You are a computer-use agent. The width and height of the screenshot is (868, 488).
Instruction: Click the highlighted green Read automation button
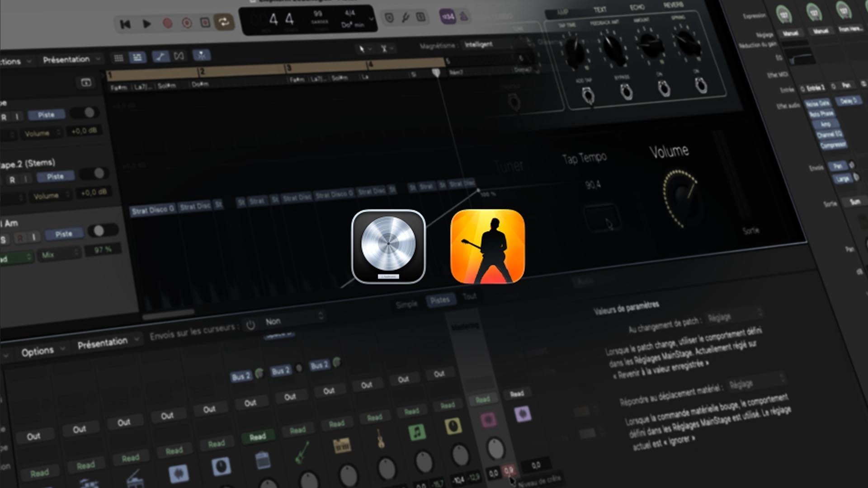257,436
